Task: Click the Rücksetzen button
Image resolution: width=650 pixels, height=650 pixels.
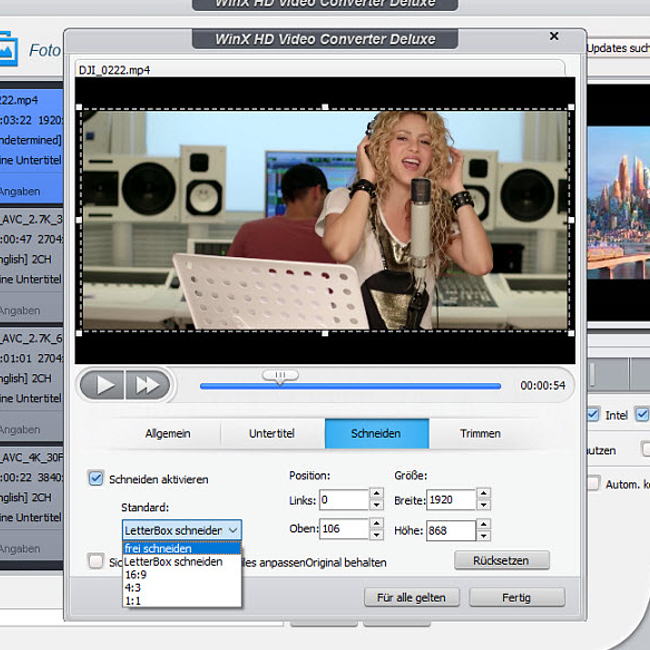Action: (503, 560)
